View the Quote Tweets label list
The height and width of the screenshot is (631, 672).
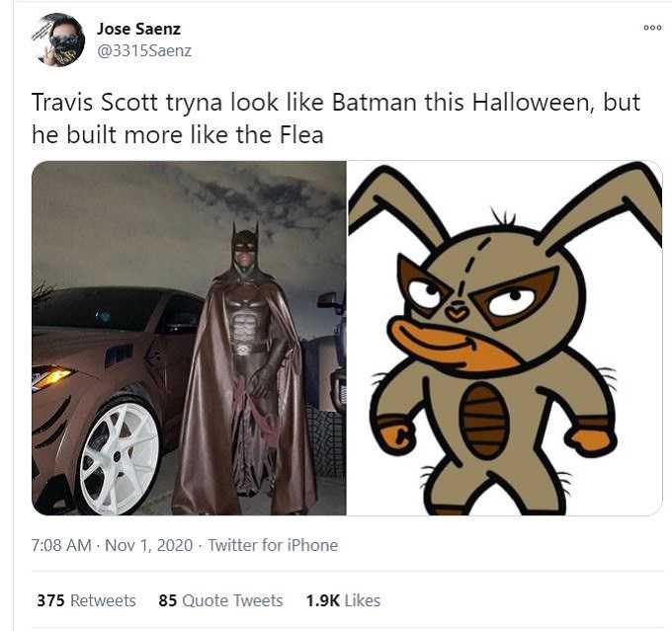coord(232,600)
